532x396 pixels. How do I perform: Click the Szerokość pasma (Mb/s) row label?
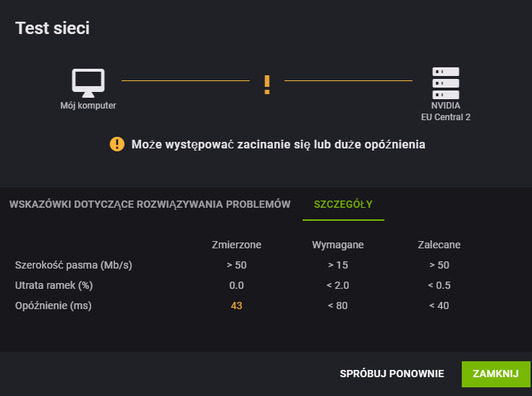74,265
